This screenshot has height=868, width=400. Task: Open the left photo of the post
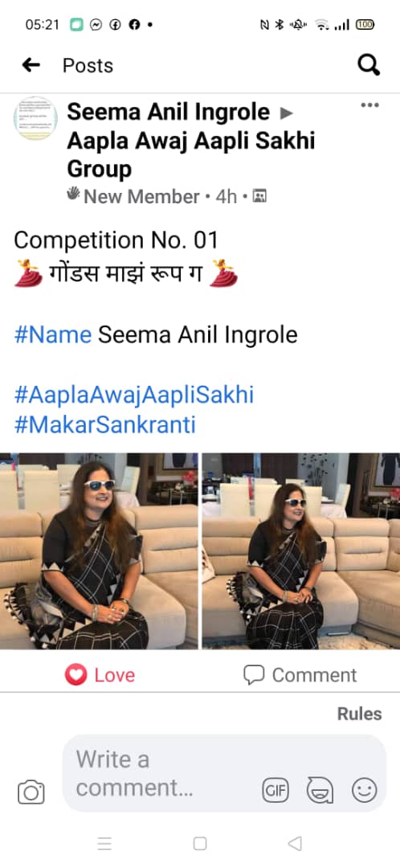(x=99, y=551)
